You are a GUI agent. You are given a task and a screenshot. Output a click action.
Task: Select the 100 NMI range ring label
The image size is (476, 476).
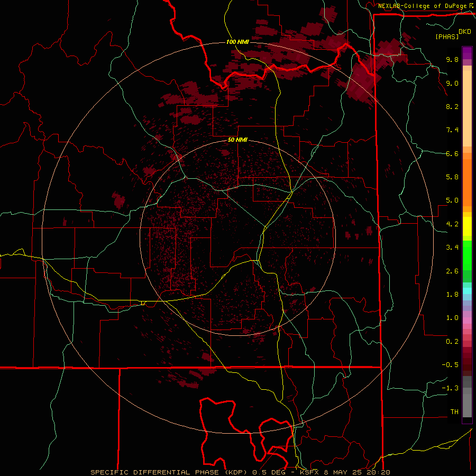coord(237,42)
